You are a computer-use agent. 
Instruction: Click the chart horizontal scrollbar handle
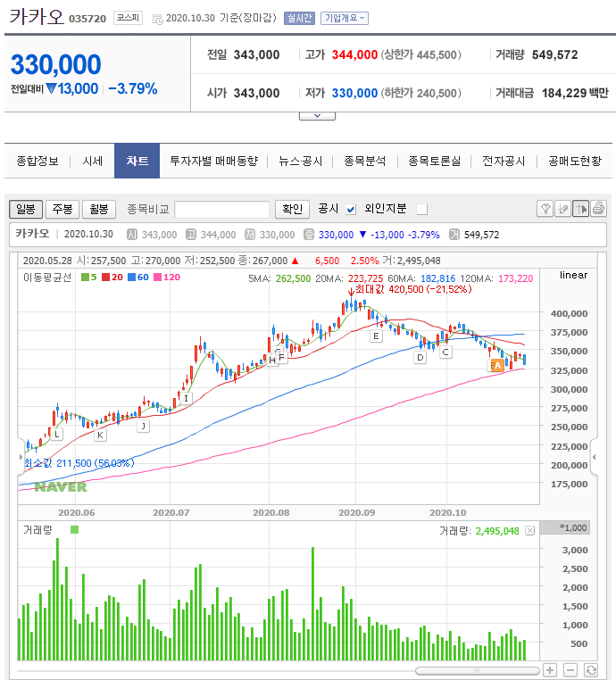point(478,670)
